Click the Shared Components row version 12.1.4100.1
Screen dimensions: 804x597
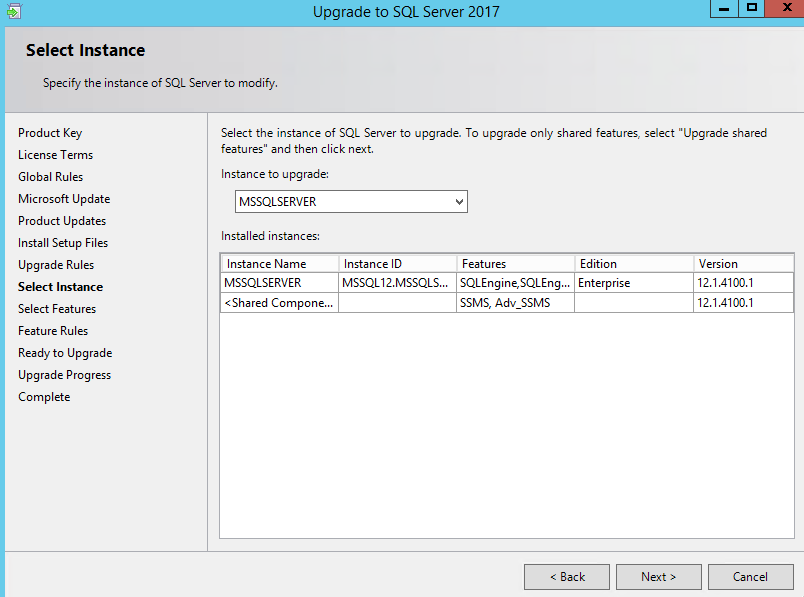tap(743, 303)
